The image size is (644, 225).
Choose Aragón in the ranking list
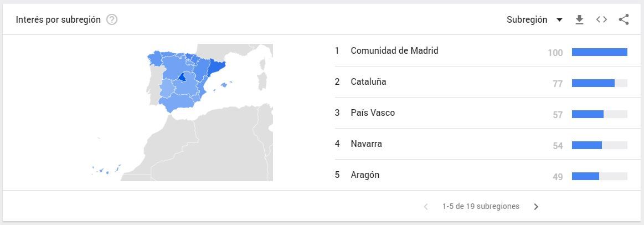(x=365, y=175)
